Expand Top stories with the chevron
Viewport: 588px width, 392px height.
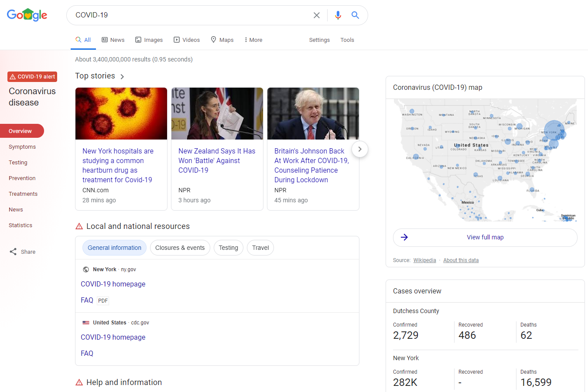(x=123, y=77)
